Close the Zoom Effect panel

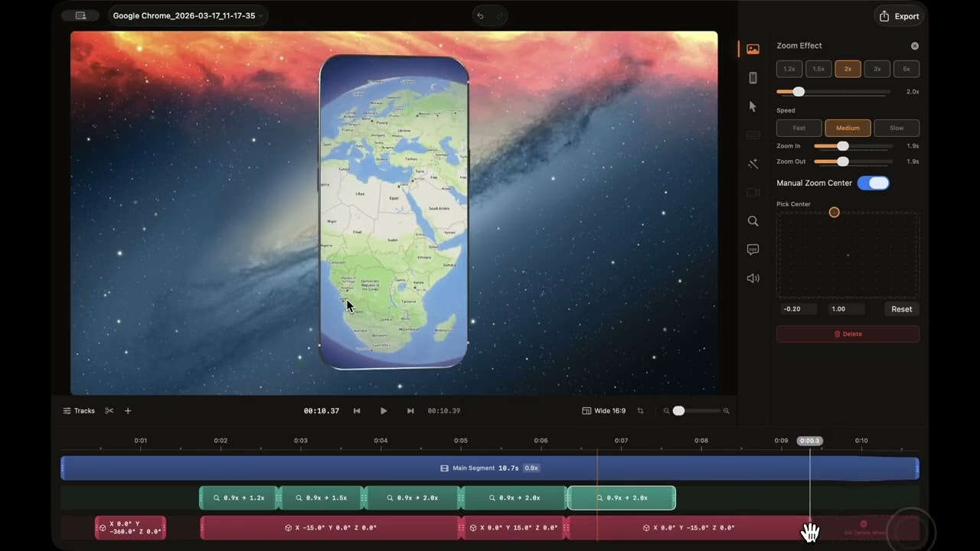[914, 45]
